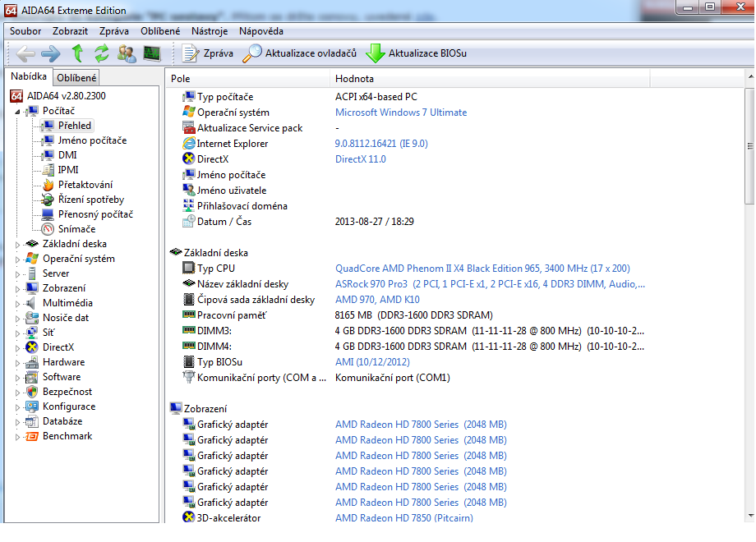This screenshot has width=756, height=542.
Task: Click the Zpráva report toolbar button
Action: click(x=208, y=53)
